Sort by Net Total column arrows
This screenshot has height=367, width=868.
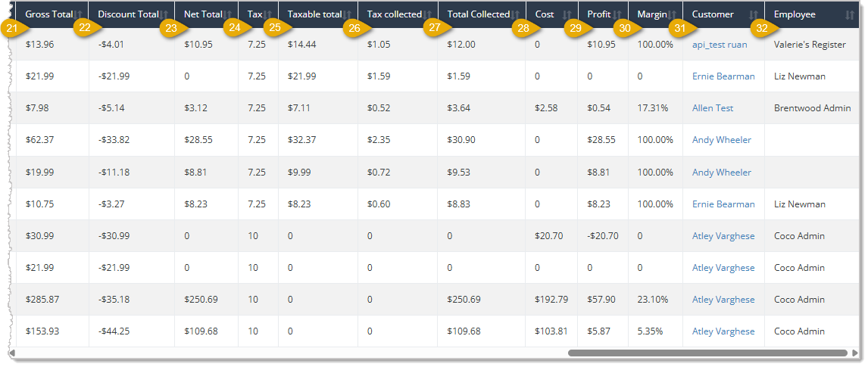coord(227,14)
